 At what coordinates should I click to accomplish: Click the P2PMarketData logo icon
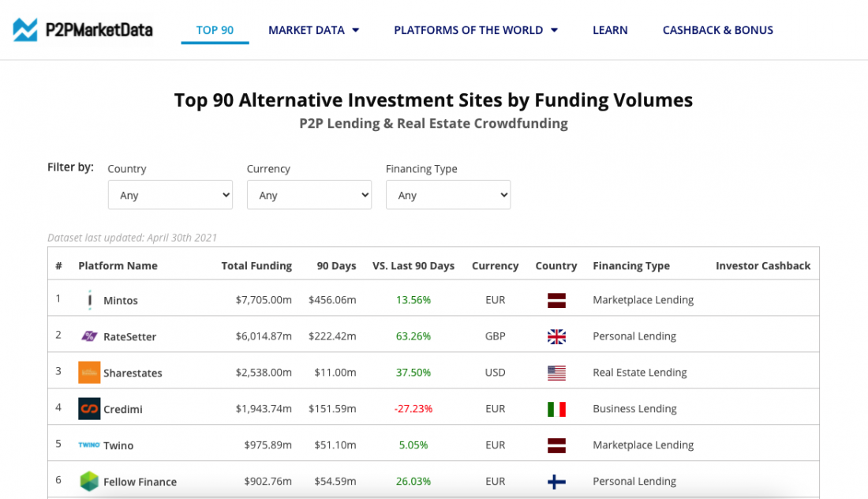(x=25, y=29)
